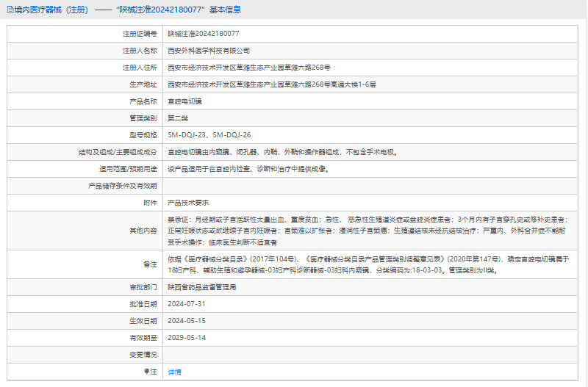Viewport: 588px width, 387px height.
Task: Select the structure description 宫腔电切镜由内窥镜、闭孔器
Action: tap(283, 152)
